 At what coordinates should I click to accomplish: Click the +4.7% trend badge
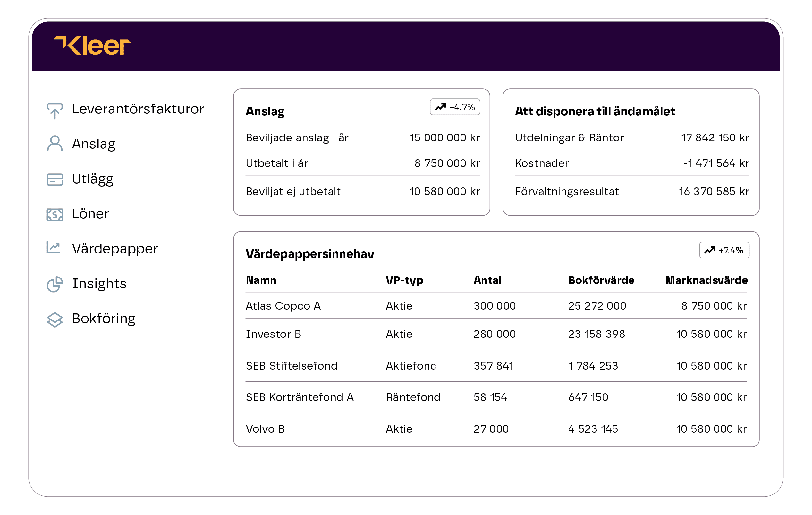[454, 107]
